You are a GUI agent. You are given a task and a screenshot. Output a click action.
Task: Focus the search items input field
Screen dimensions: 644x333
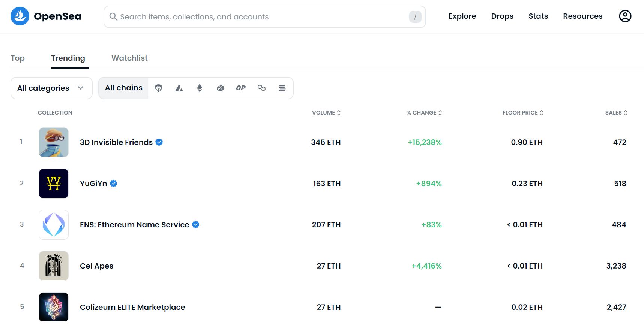click(x=264, y=17)
